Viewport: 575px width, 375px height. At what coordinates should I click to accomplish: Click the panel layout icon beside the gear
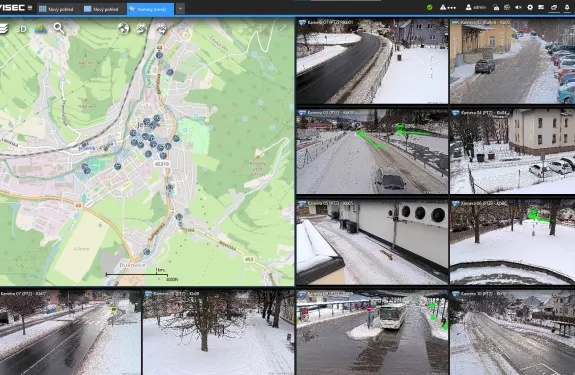tap(541, 7)
